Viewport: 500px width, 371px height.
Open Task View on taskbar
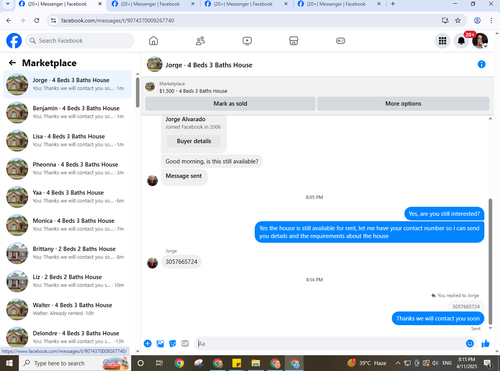(159, 363)
